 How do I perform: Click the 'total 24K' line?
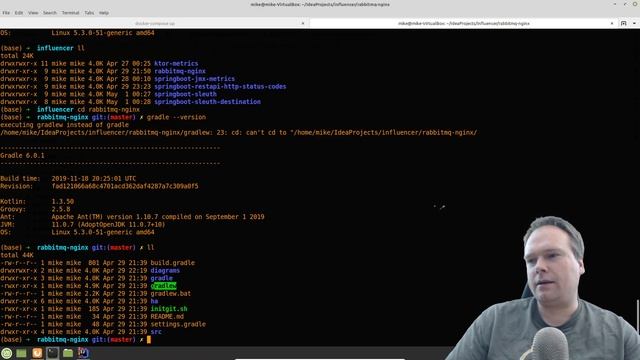tap(17, 56)
